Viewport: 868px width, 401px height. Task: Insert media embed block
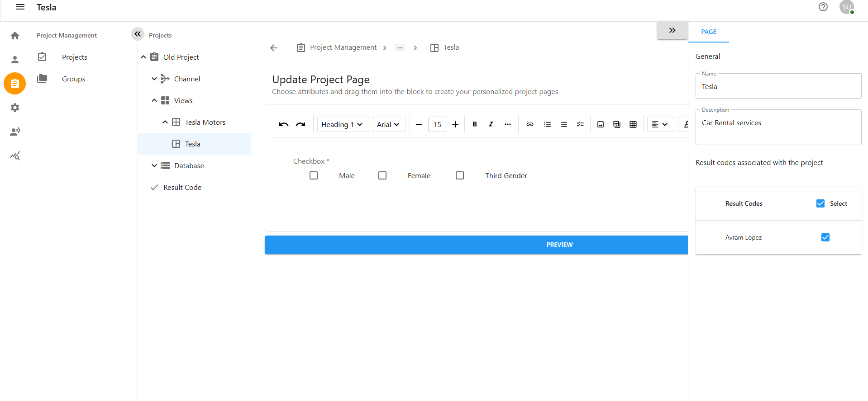617,124
